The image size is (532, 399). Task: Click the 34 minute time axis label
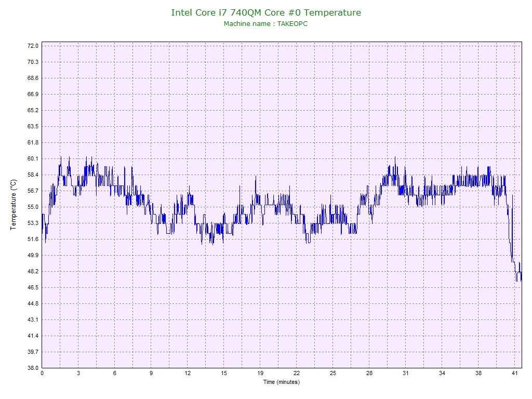point(442,373)
